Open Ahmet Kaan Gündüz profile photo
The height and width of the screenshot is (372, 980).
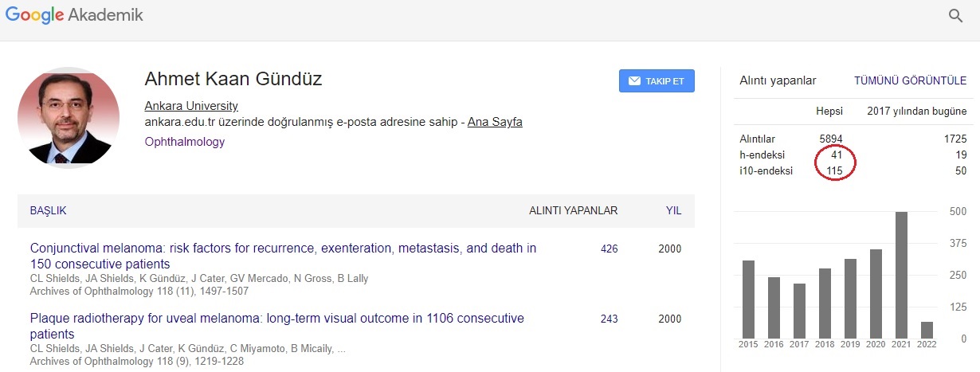[69, 118]
